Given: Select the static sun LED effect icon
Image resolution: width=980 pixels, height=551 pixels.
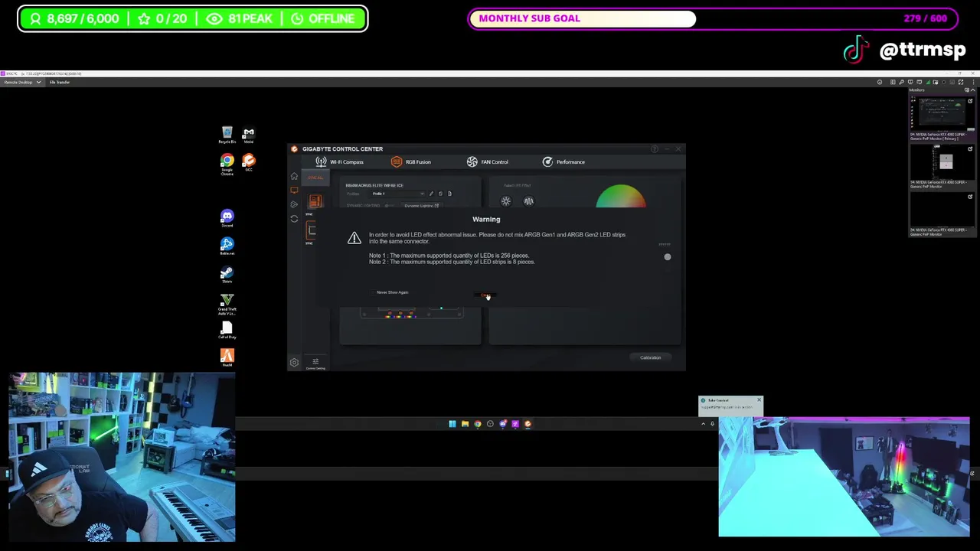Looking at the screenshot, I should pos(506,201).
